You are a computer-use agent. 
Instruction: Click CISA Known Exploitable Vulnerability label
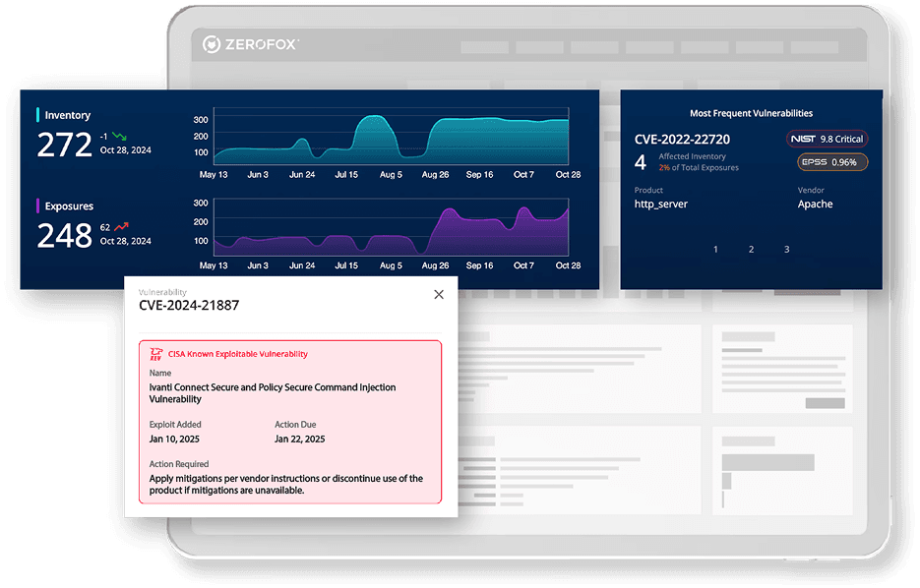(x=238, y=354)
